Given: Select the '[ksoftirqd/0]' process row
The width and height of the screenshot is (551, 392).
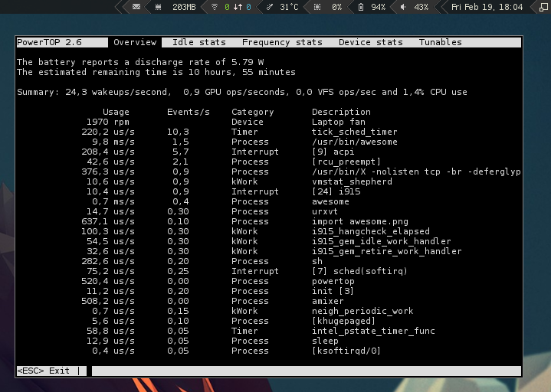Looking at the screenshot, I should tap(269, 351).
